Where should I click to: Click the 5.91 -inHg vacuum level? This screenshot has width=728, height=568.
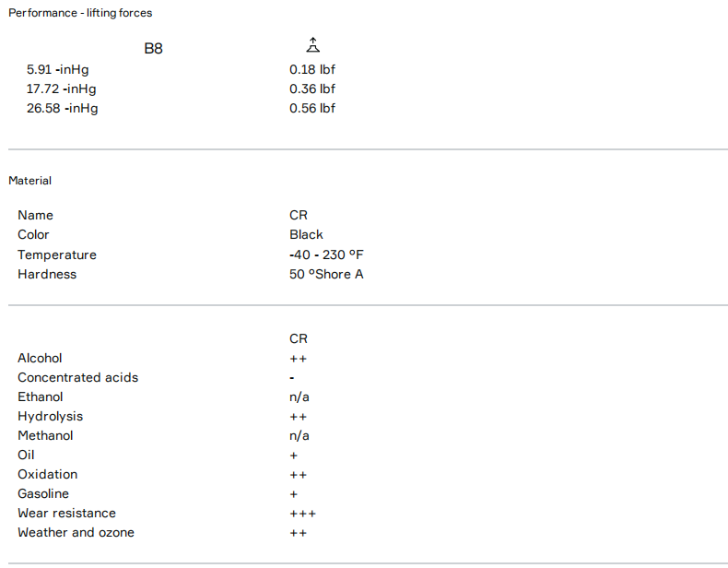coord(58,69)
